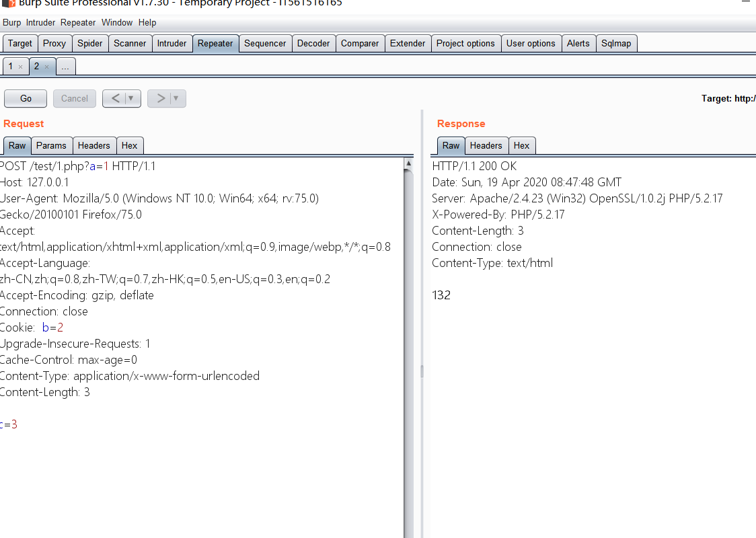The height and width of the screenshot is (538, 756).
Task: Select the Repeater tool tab
Action: click(x=215, y=44)
